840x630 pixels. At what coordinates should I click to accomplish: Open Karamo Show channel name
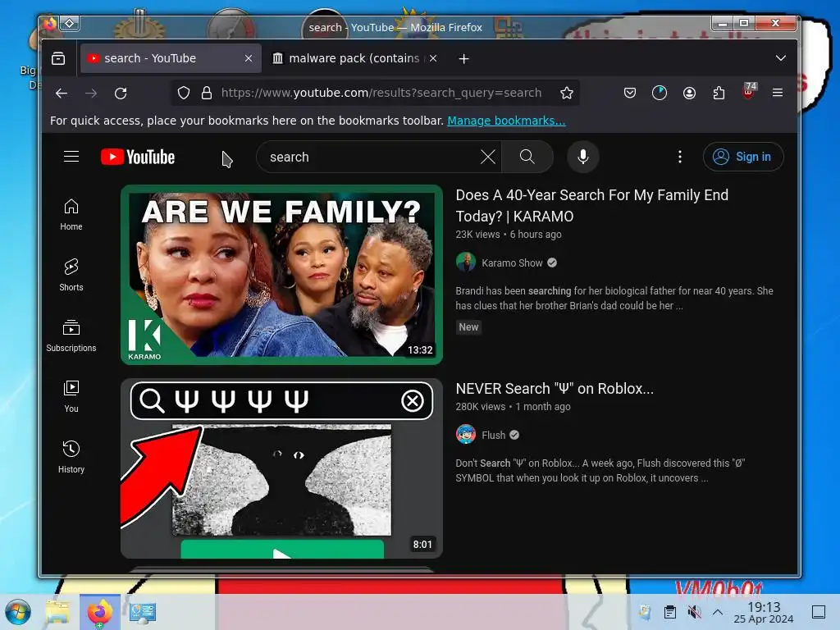coord(512,263)
